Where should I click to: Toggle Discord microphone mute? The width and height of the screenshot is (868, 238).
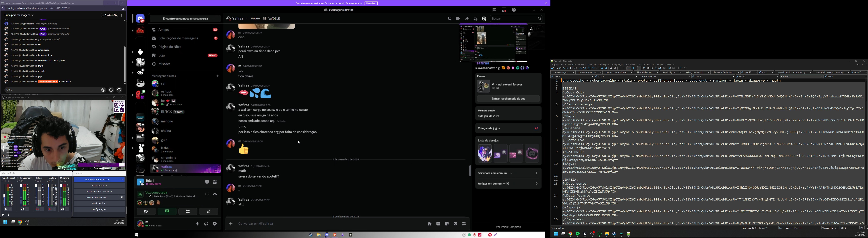[197, 224]
